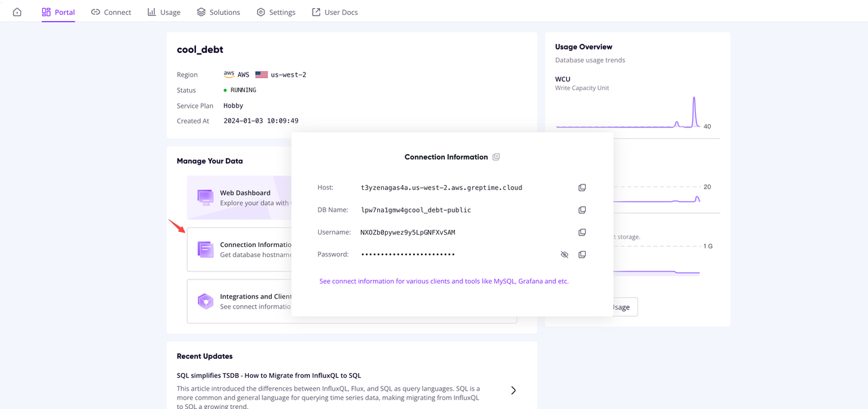Open the User Docs menu item
The width and height of the screenshot is (868, 409).
(x=334, y=12)
